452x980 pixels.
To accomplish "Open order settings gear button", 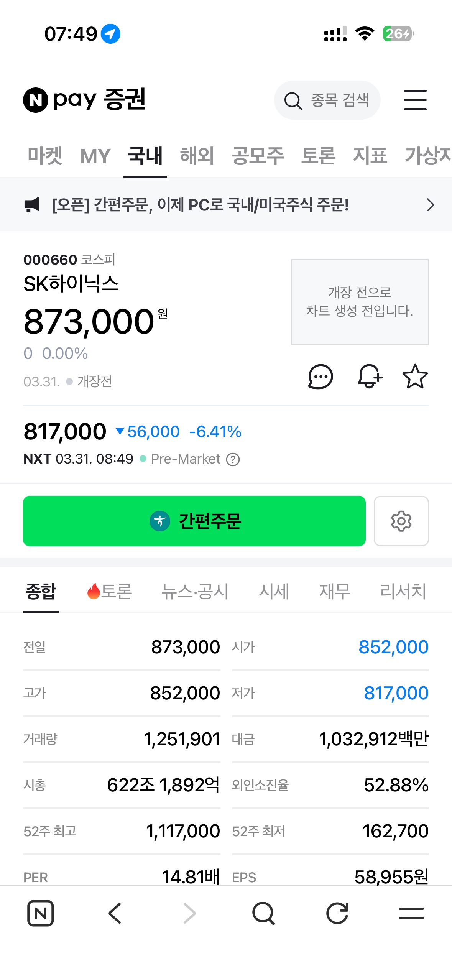I will [401, 521].
